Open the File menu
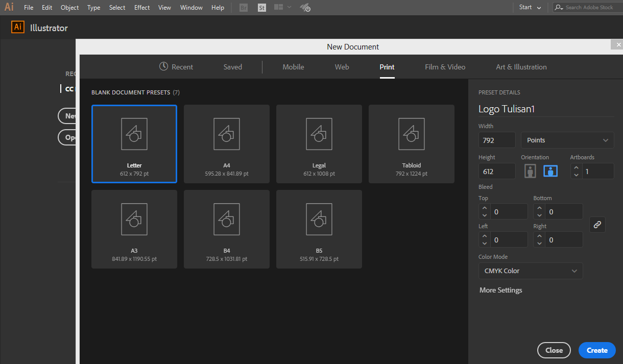The width and height of the screenshot is (623, 364). [29, 8]
